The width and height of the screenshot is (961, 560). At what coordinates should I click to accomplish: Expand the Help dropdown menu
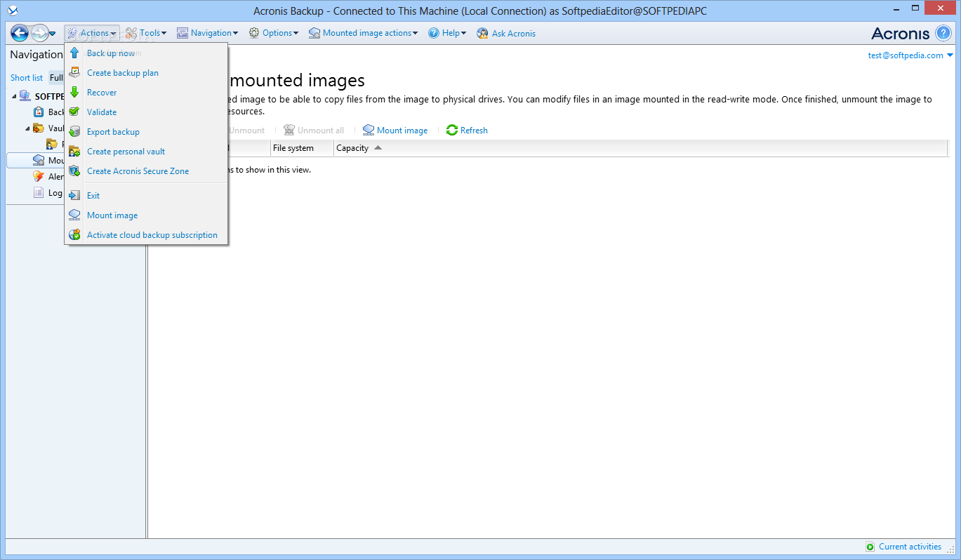click(447, 33)
